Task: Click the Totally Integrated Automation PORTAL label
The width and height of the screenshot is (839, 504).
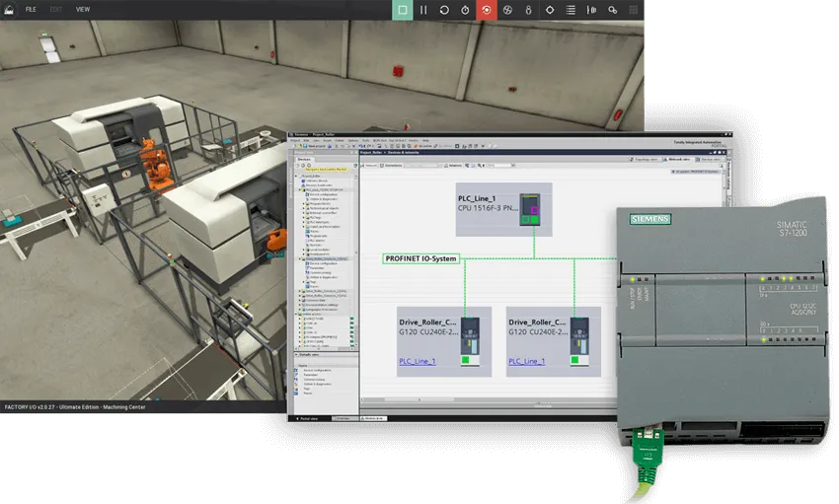Action: pyautogui.click(x=700, y=144)
